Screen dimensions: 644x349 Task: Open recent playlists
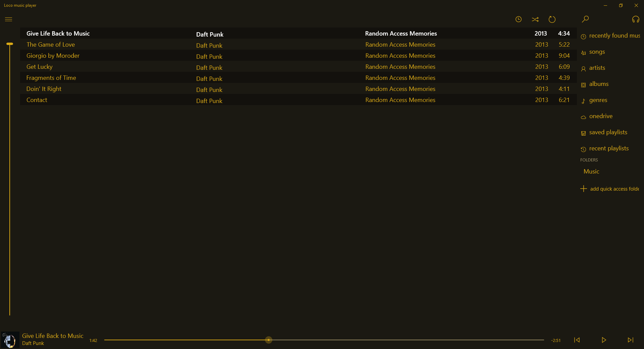pos(609,148)
